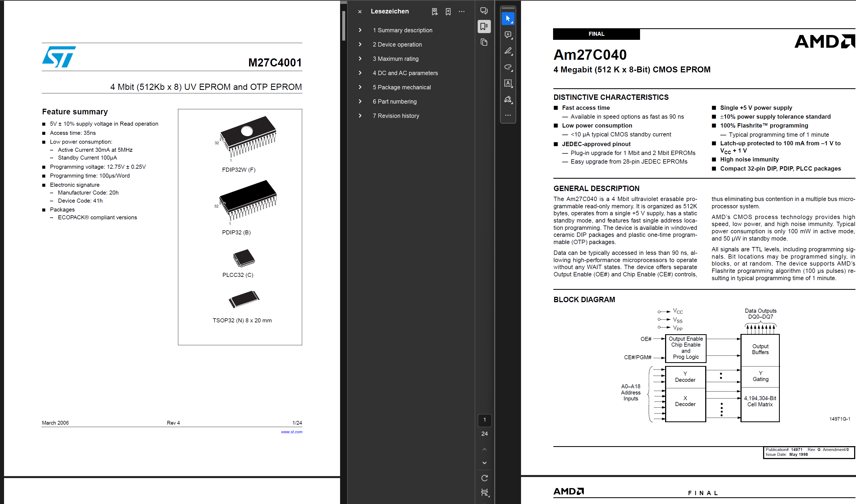Select the arrow selection tool
The image size is (856, 504).
508,19
